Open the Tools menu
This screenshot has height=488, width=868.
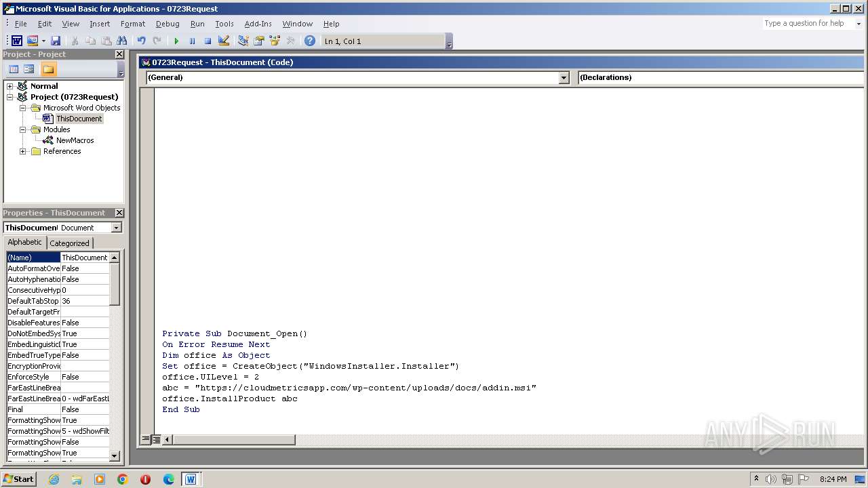click(224, 24)
